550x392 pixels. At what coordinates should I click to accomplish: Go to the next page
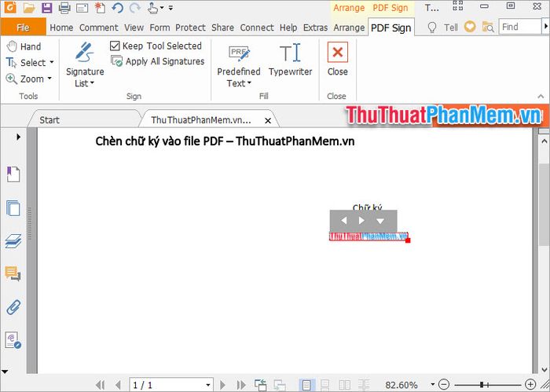[222, 385]
